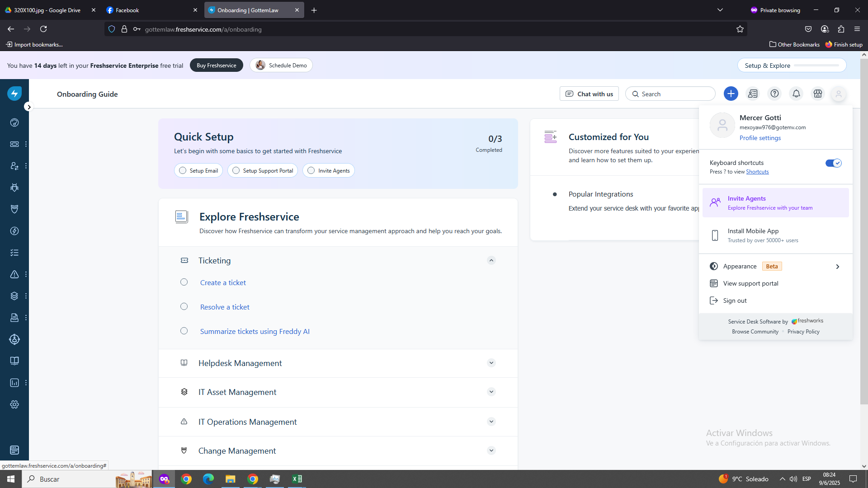Open the Tickets sidebar more-options dots
The height and width of the screenshot is (488, 868).
[x=26, y=144]
